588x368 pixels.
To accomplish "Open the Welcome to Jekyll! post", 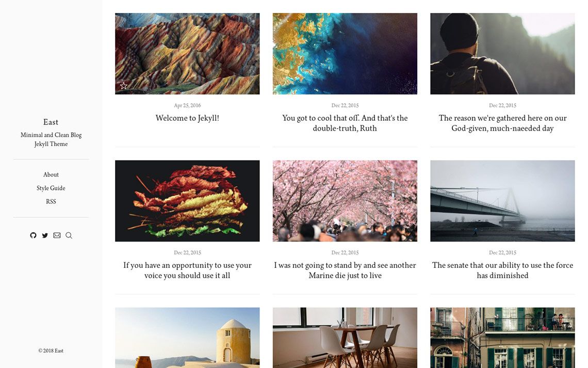I will click(x=187, y=118).
